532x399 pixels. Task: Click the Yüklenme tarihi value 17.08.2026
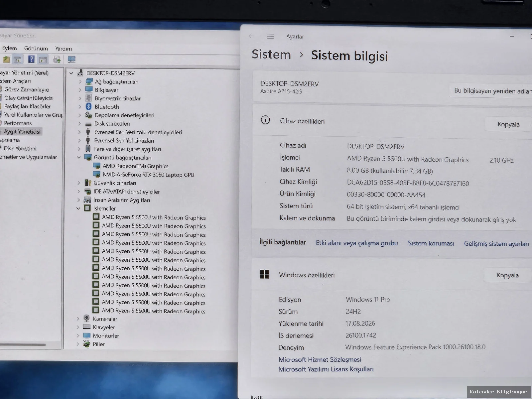[360, 323]
